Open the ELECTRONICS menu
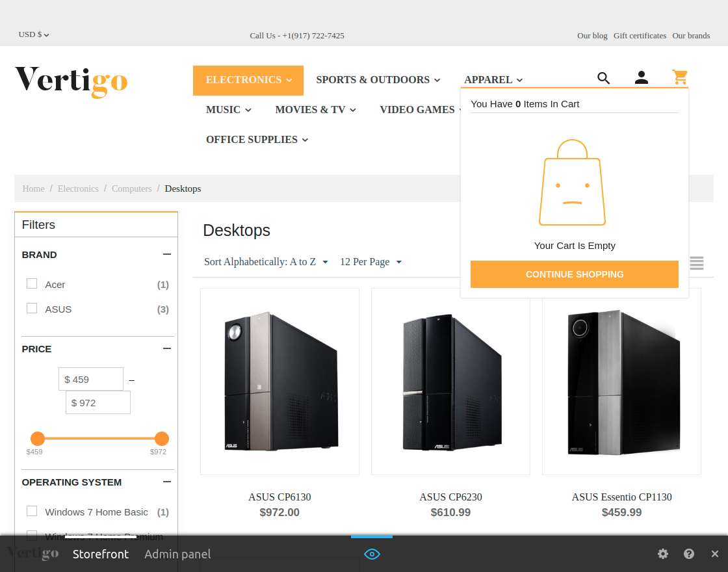This screenshot has height=572, width=728. 248,80
